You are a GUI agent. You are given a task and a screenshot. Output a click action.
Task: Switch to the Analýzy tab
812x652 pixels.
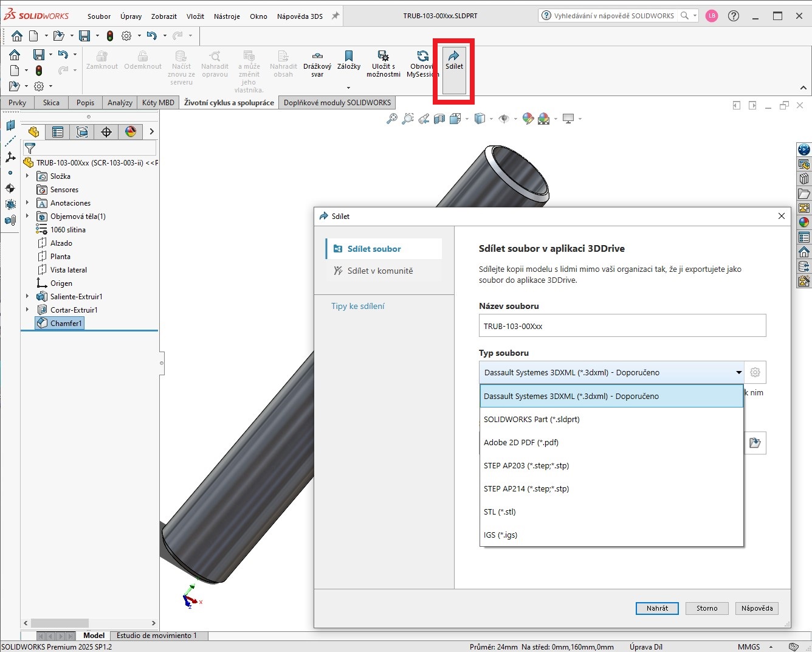(x=120, y=103)
